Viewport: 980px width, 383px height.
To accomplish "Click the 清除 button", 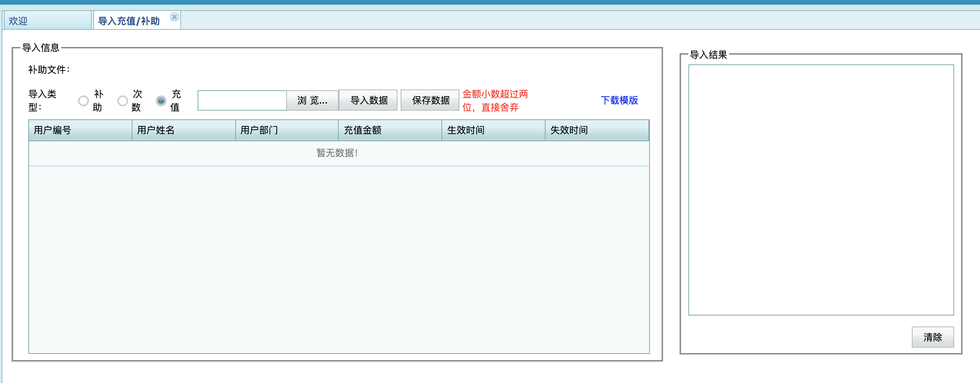I will [933, 337].
